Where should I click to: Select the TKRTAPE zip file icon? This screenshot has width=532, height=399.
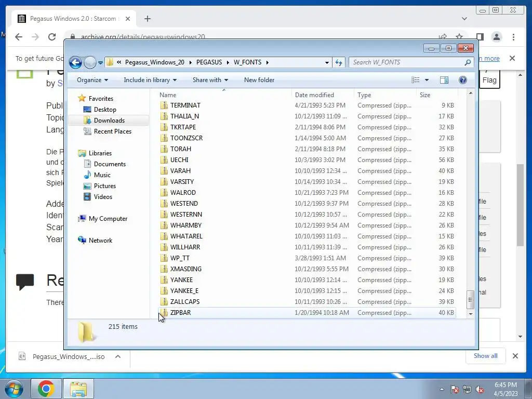coord(164,127)
